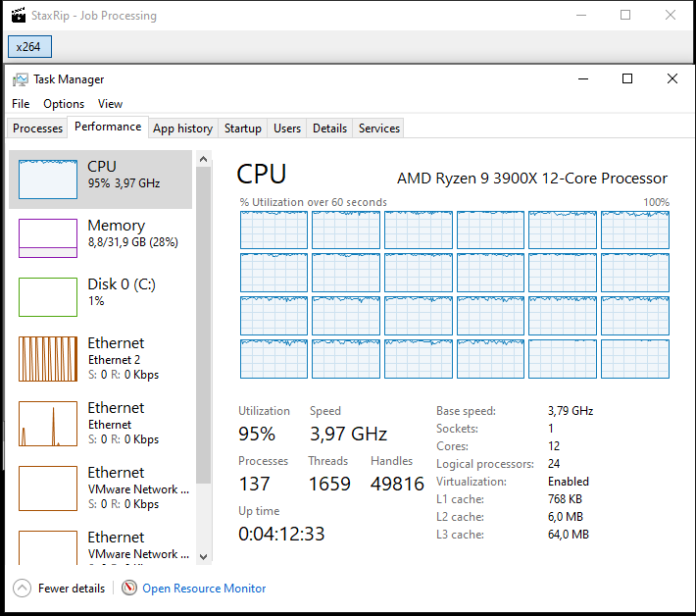
Task: Switch to the Users tab
Action: (287, 128)
